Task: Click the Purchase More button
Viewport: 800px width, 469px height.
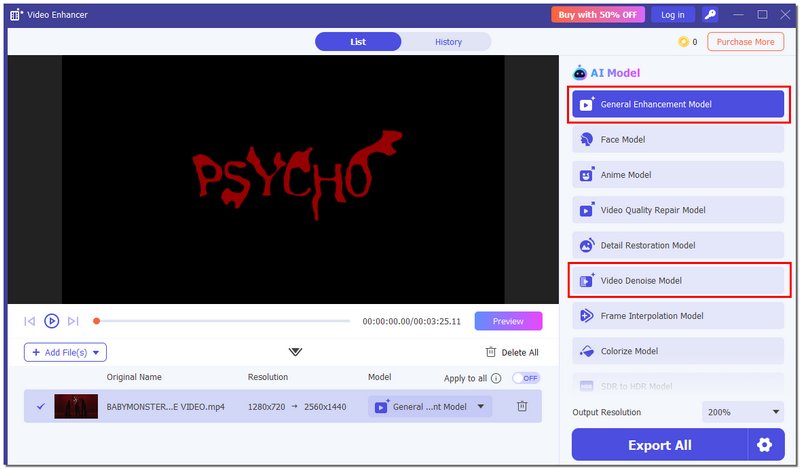Action: [x=745, y=42]
